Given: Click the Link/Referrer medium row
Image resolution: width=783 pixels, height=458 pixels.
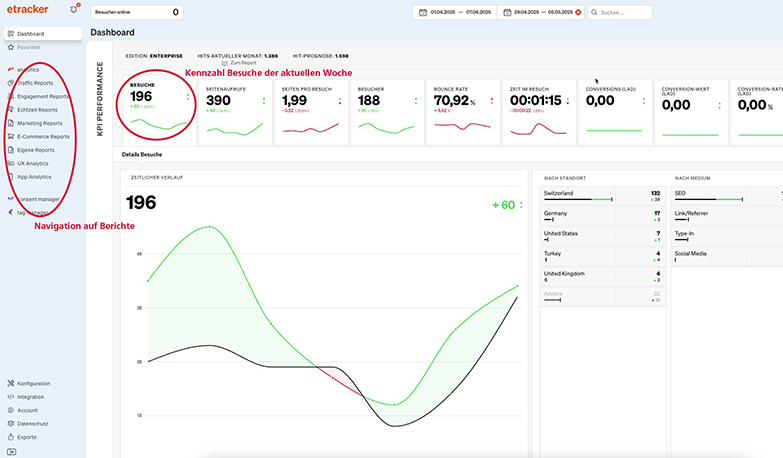Looking at the screenshot, I should pyautogui.click(x=727, y=216).
